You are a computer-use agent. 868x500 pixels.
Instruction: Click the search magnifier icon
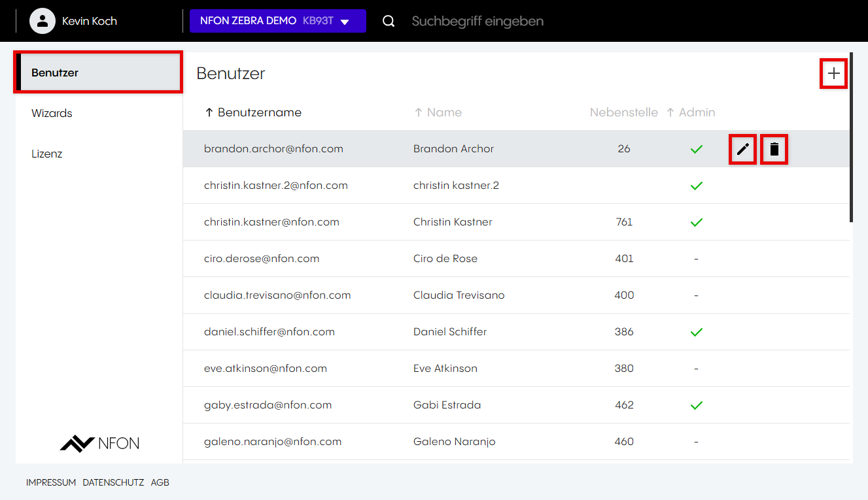point(389,21)
